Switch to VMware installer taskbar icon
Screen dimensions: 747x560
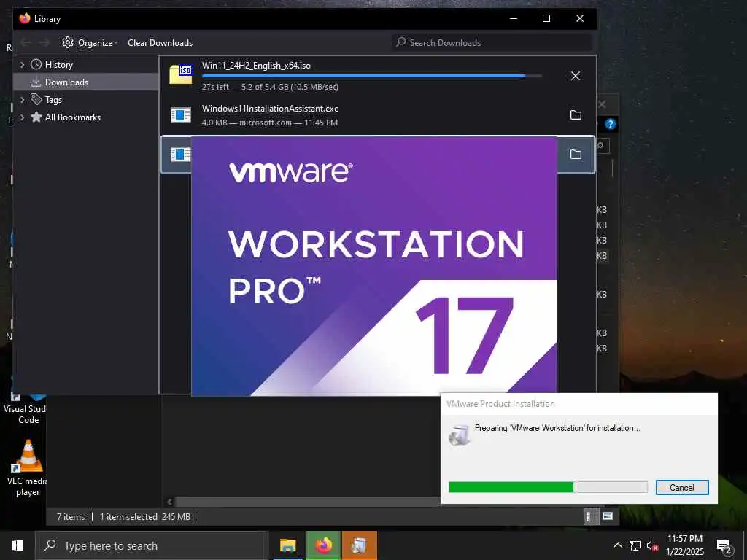[x=359, y=545]
